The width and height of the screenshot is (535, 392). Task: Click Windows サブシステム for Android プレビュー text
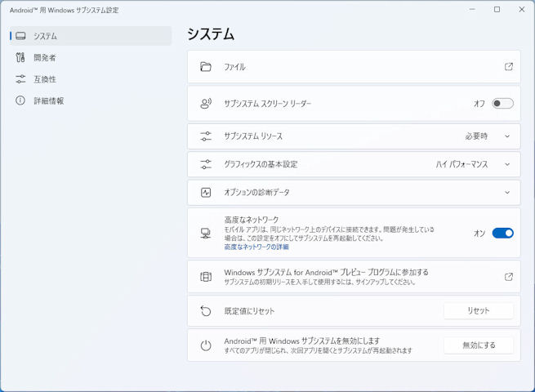click(326, 272)
